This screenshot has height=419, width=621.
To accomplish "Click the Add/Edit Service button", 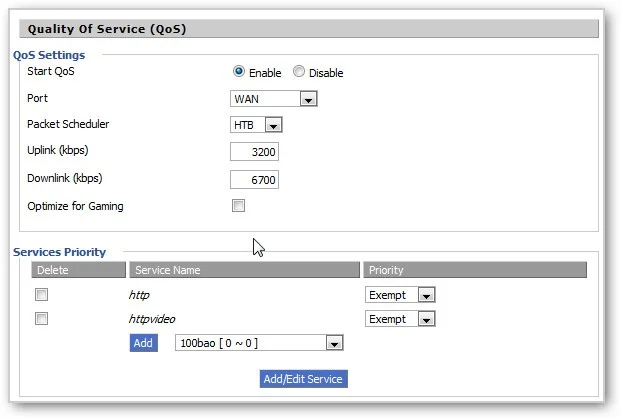I will pos(303,379).
